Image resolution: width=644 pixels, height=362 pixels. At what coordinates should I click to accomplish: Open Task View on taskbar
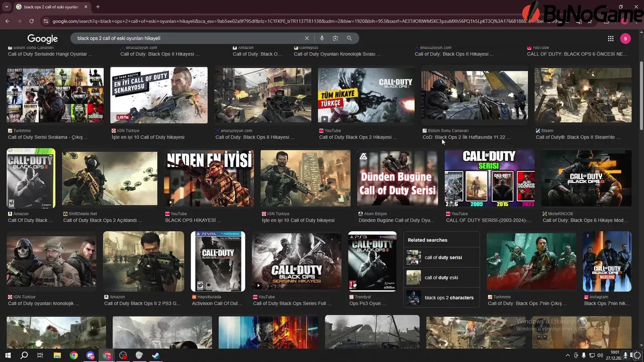pyautogui.click(x=40, y=355)
